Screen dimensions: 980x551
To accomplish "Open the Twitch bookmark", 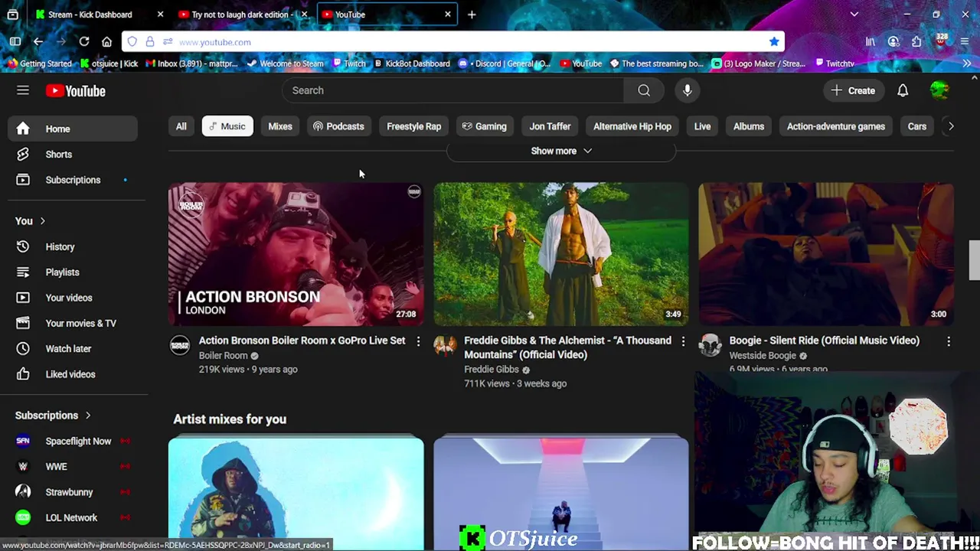I will click(x=348, y=64).
